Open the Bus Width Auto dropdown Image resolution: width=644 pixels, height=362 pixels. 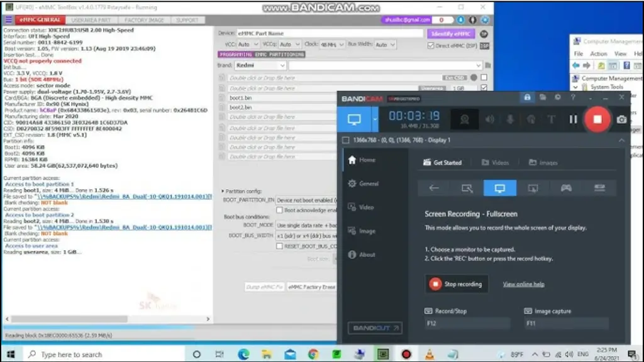385,45
